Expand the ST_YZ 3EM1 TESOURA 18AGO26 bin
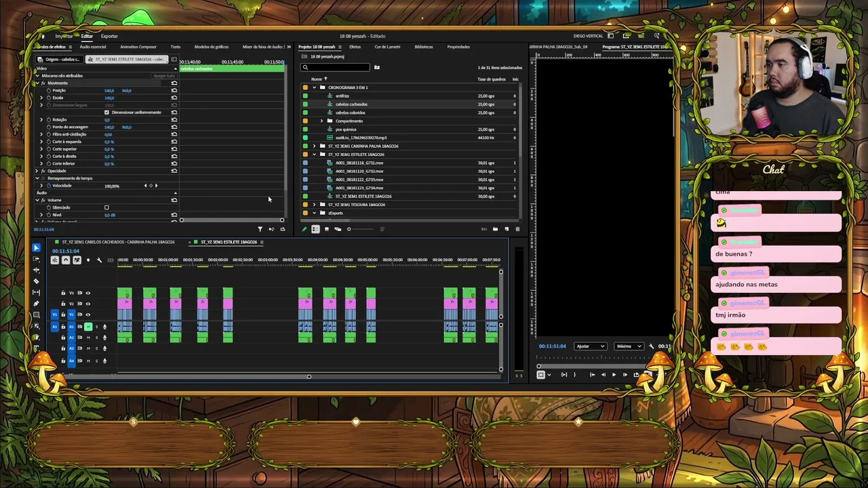868x488 pixels. pos(314,205)
